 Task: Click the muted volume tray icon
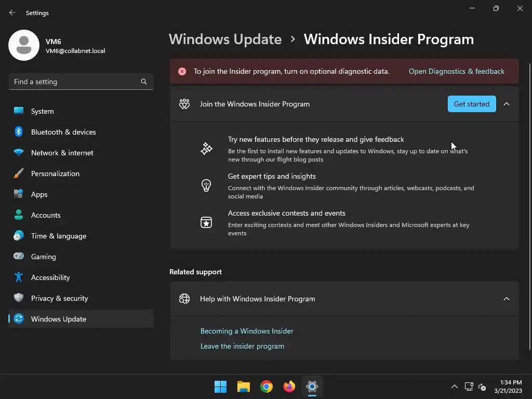pyautogui.click(x=482, y=387)
